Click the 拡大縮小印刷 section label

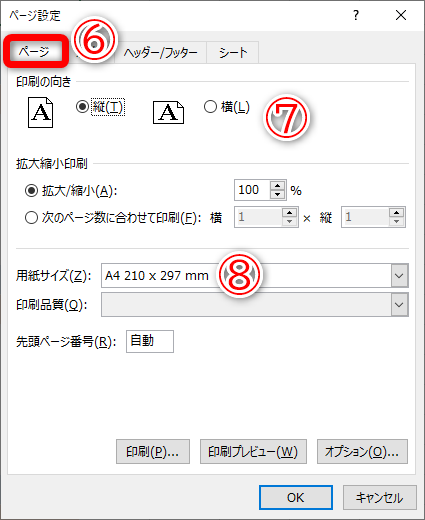[52, 164]
